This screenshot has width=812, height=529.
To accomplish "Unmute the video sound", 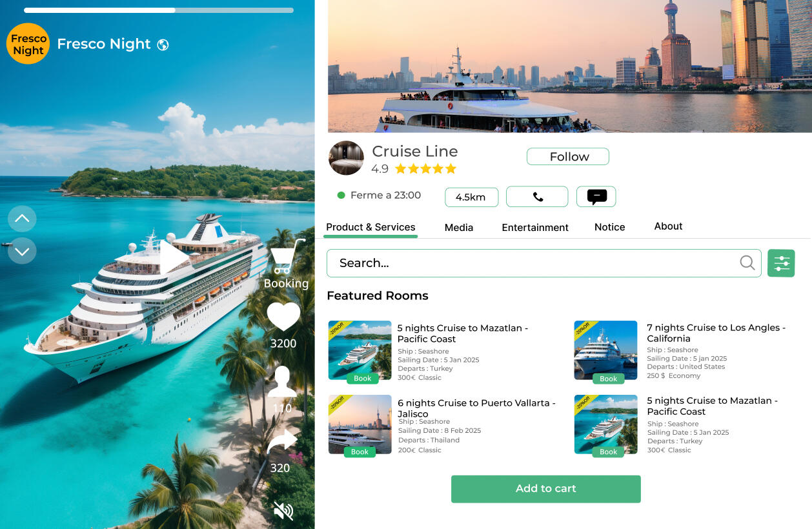I will [x=283, y=511].
